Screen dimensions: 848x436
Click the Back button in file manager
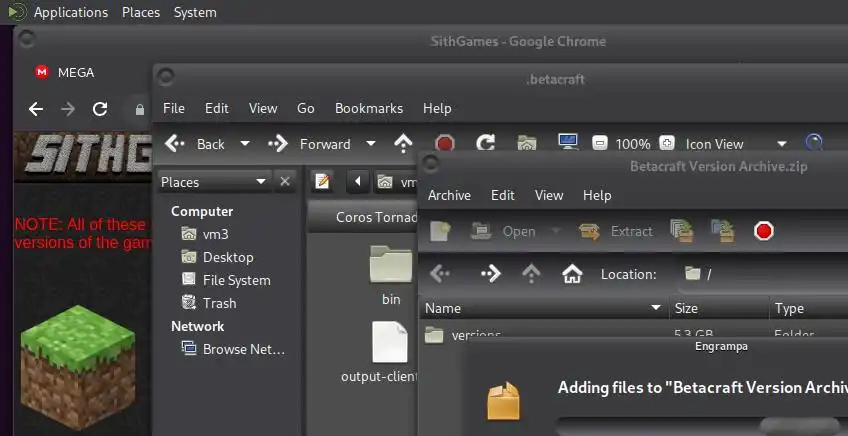(x=195, y=144)
